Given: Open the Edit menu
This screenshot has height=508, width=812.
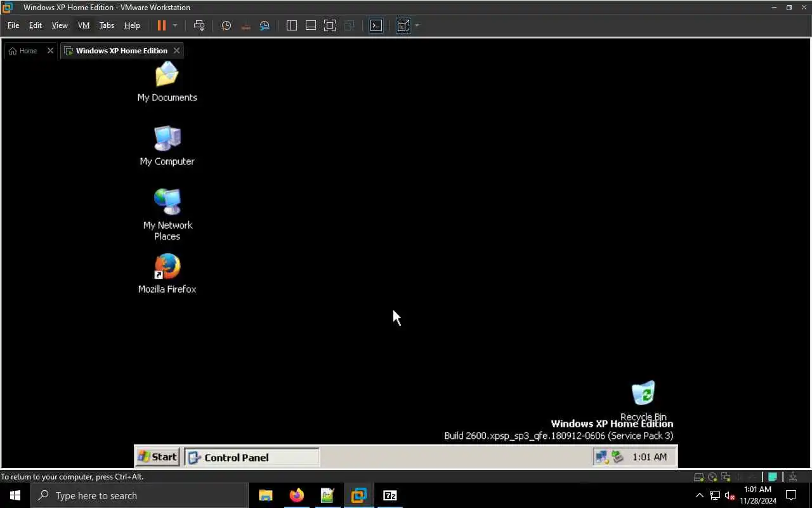Looking at the screenshot, I should click(36, 25).
